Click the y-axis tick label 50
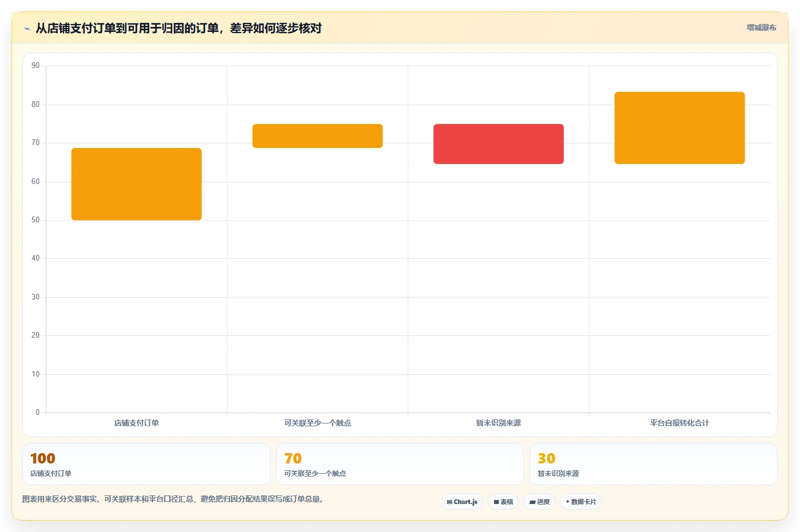 click(35, 220)
